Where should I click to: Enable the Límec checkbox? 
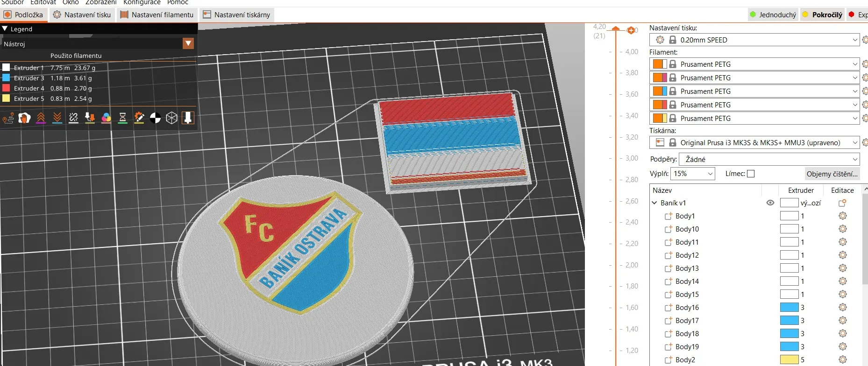pos(751,174)
